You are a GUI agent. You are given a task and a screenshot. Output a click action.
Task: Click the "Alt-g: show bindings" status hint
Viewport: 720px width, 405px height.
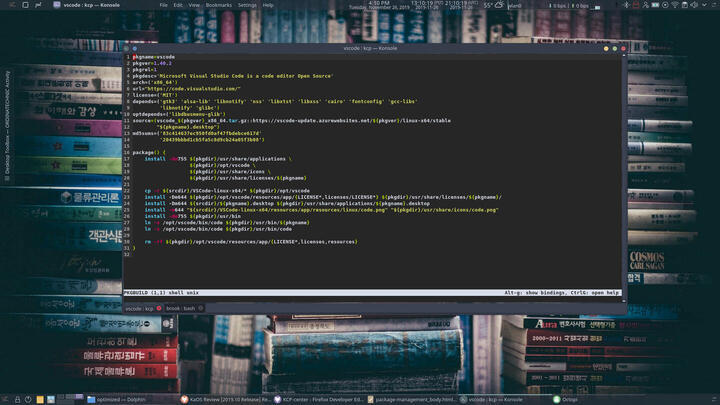pos(534,292)
